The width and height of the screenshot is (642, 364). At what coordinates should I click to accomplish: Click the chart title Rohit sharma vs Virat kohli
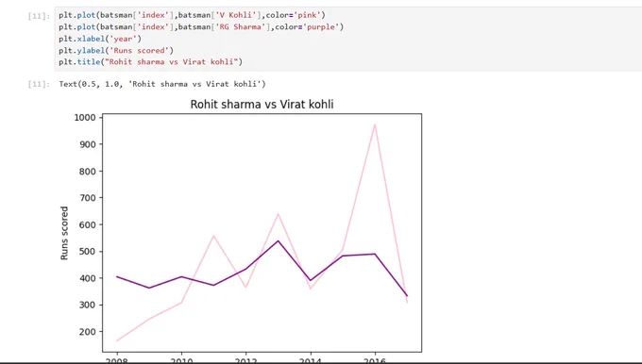262,105
